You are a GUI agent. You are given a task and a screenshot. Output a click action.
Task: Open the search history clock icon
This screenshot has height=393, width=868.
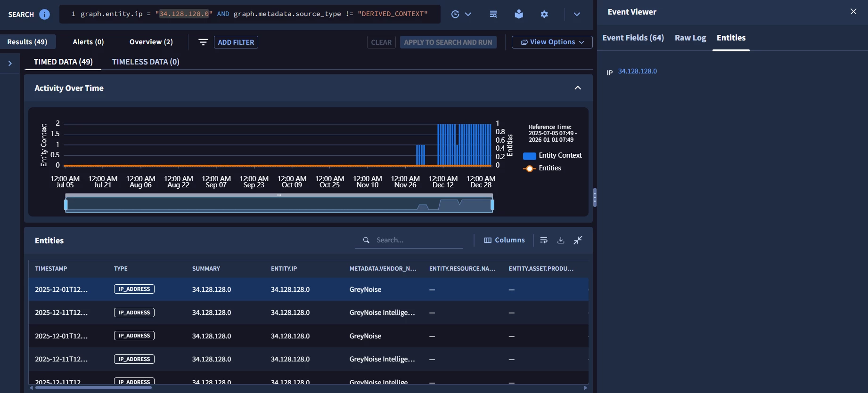click(455, 14)
